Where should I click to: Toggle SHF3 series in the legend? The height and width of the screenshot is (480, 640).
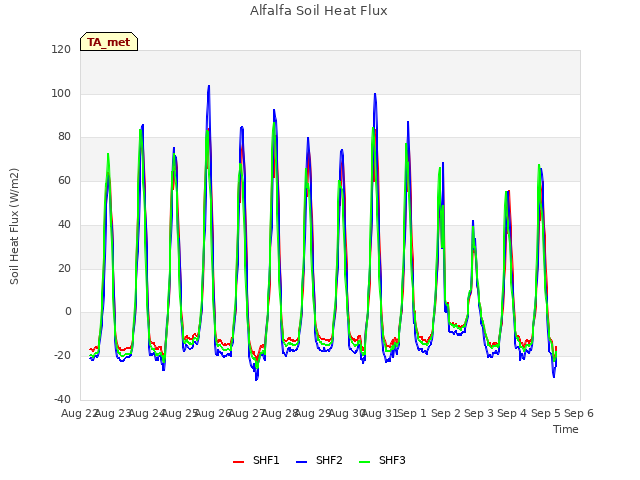point(382,460)
